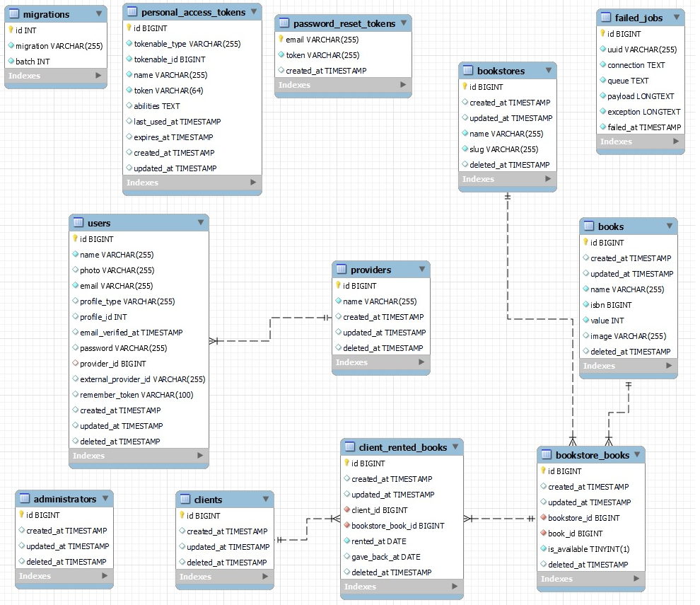Click the personal_access_tokens table icon
Screen dimensions: 700x605
(132, 11)
